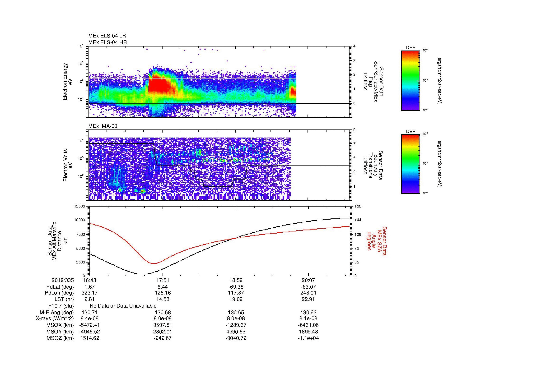This screenshot has height=392, width=555.
Task: Click PdLat value -69.38
Action: coord(236,287)
